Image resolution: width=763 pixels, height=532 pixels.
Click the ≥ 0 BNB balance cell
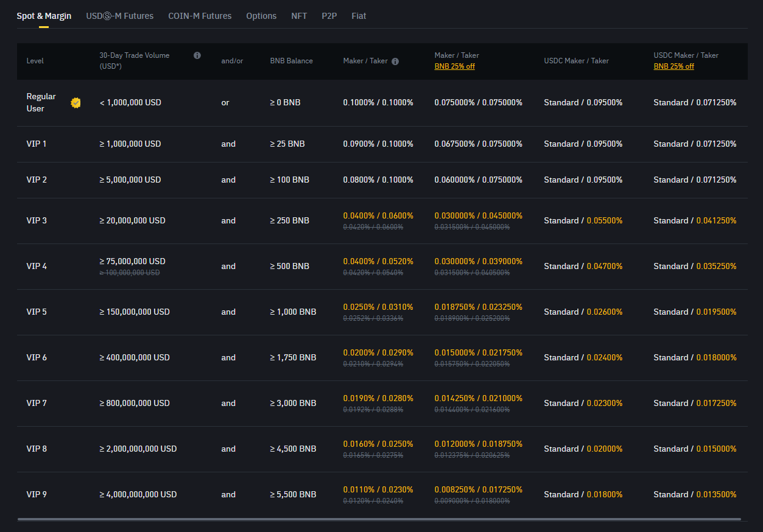pyautogui.click(x=285, y=102)
